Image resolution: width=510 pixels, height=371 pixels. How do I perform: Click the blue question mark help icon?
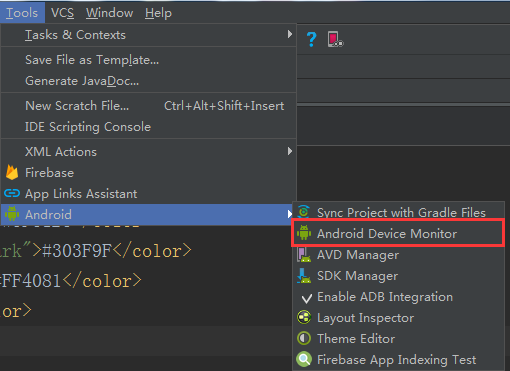[x=311, y=39]
